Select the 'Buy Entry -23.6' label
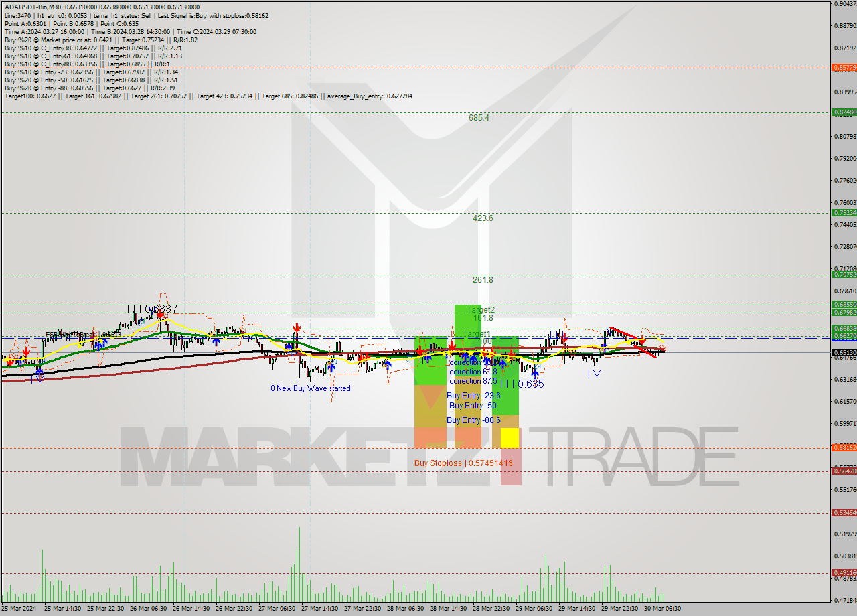The width and height of the screenshot is (857, 616). pyautogui.click(x=473, y=396)
